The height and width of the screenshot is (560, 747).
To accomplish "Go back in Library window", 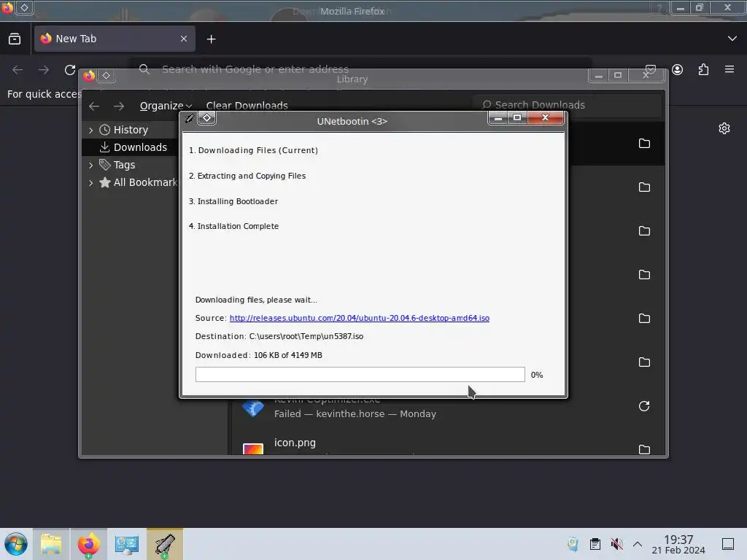I will coord(94,106).
